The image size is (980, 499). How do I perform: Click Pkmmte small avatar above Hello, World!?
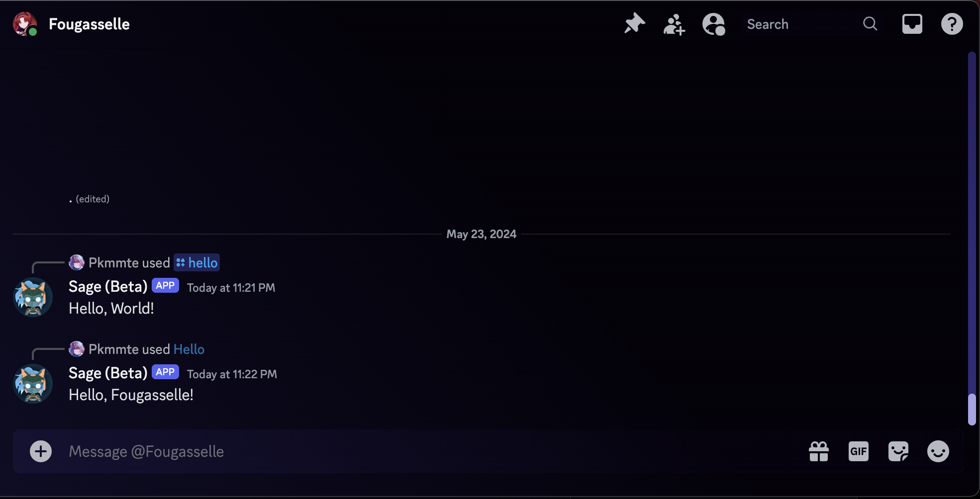[x=77, y=262]
